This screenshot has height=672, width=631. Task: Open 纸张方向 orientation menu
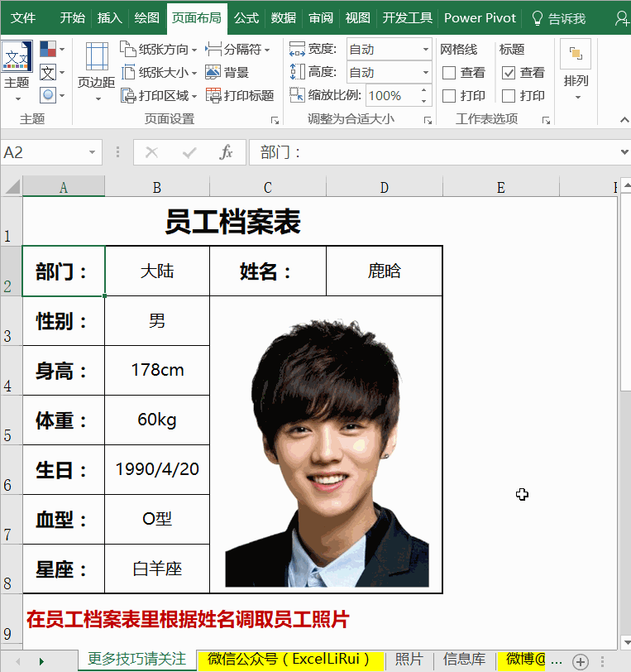159,50
